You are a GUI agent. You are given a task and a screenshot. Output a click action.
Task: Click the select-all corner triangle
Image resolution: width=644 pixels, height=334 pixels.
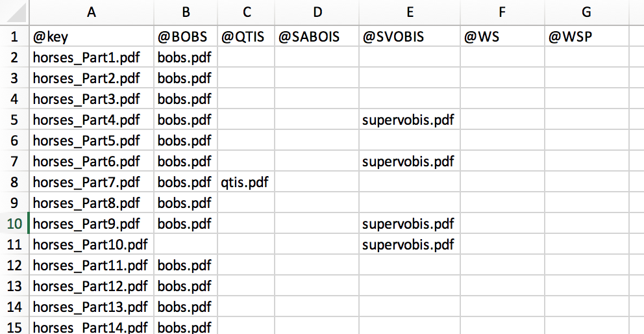coord(14,12)
